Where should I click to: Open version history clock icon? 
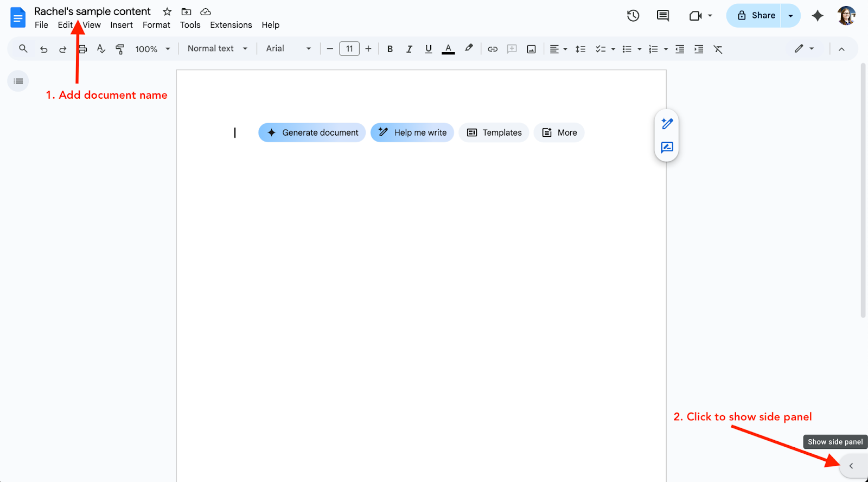coord(633,16)
